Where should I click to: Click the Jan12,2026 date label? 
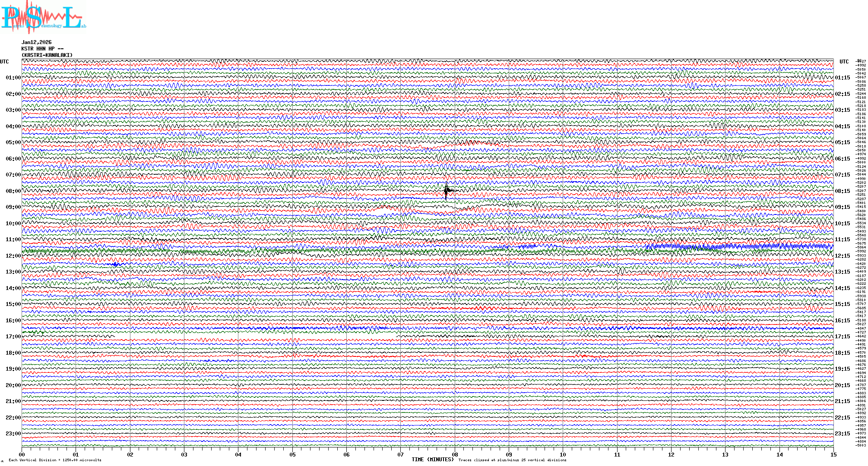tap(36, 42)
